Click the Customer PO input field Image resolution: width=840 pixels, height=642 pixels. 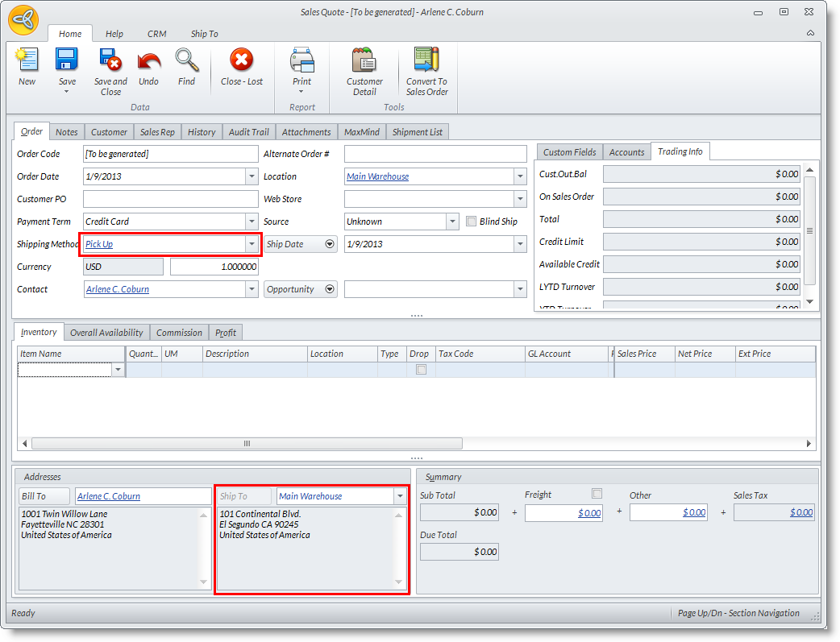point(170,199)
